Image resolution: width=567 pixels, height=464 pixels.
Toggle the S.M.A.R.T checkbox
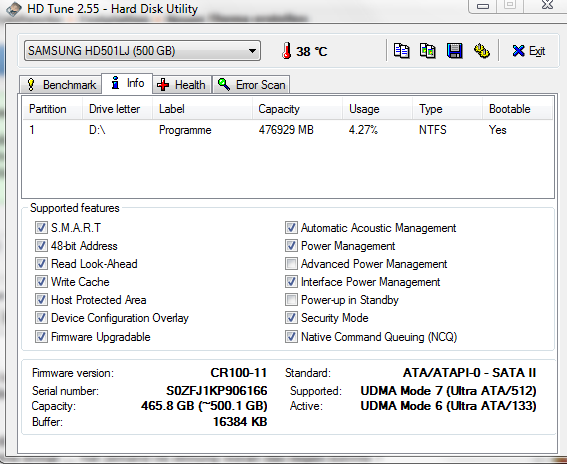[x=41, y=227]
